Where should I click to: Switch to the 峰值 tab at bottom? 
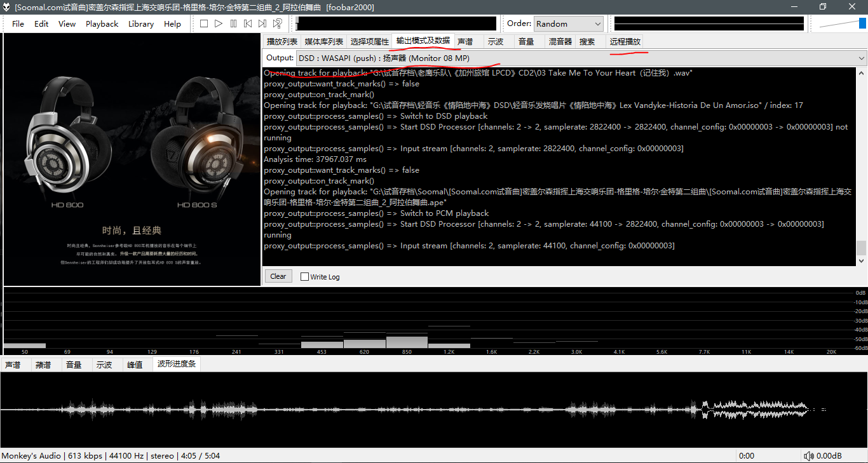pos(134,365)
